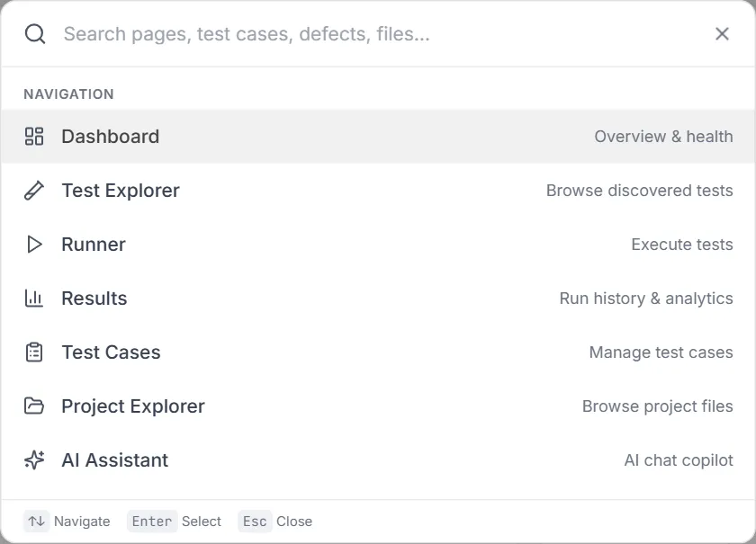Select the Project Explorer item

(x=378, y=406)
